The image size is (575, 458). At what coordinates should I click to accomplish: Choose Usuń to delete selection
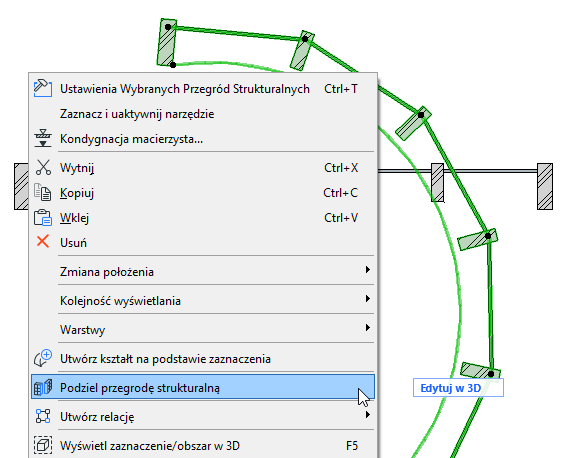coord(203,242)
